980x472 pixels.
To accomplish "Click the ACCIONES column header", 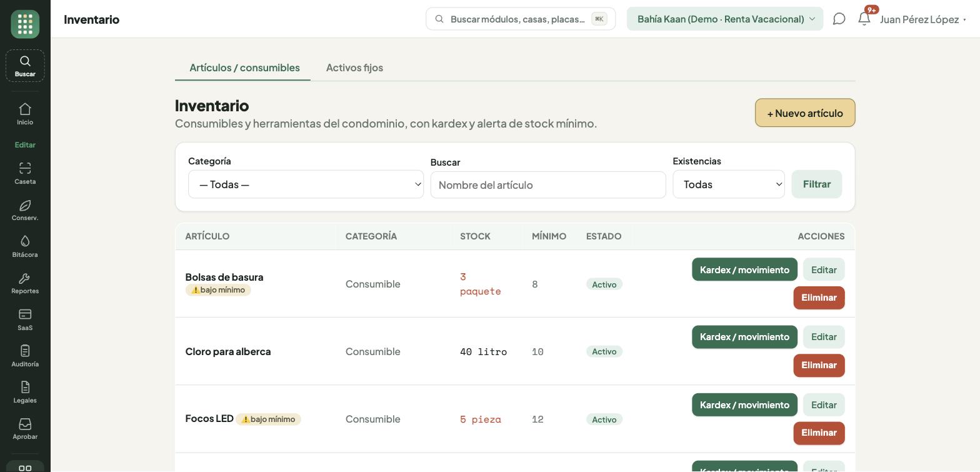I will (x=821, y=236).
